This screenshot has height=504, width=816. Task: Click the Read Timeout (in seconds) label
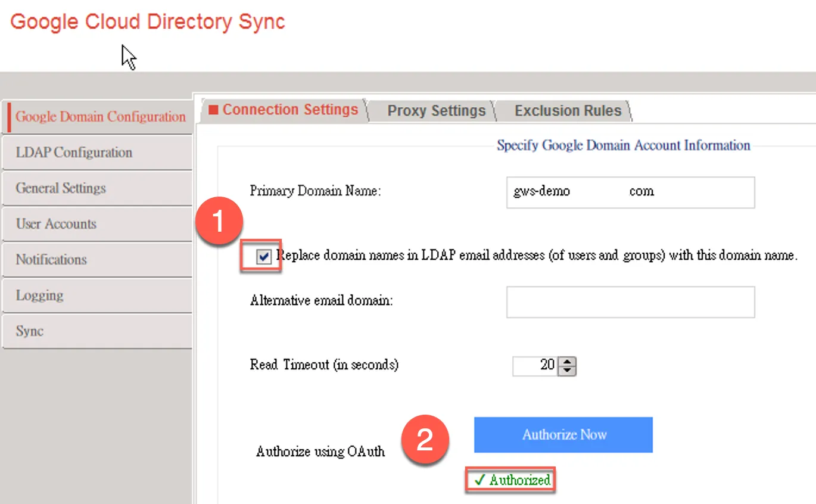click(x=324, y=365)
